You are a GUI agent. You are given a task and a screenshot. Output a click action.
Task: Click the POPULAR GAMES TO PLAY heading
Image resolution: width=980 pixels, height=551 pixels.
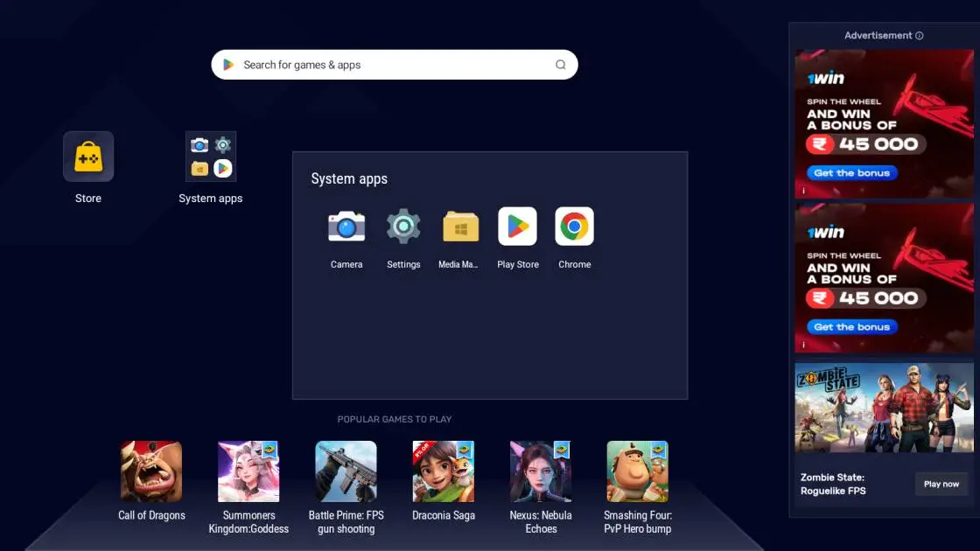coord(395,419)
